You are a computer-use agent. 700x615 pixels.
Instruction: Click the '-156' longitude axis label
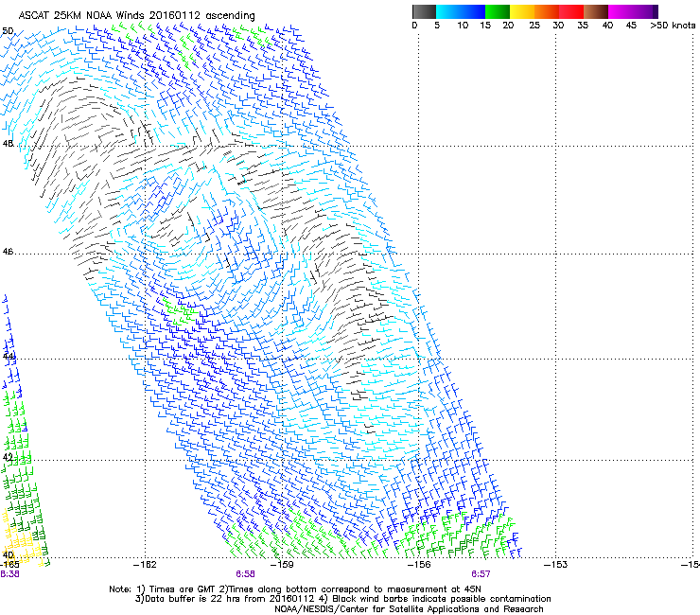click(419, 565)
